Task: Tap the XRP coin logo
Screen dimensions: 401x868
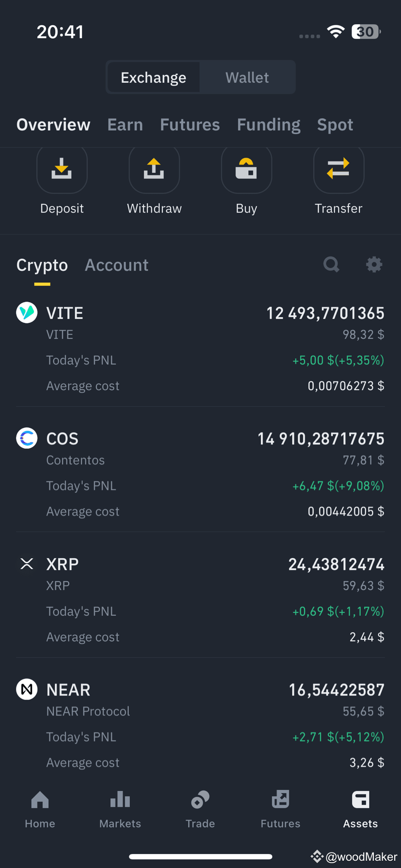Action: click(27, 563)
